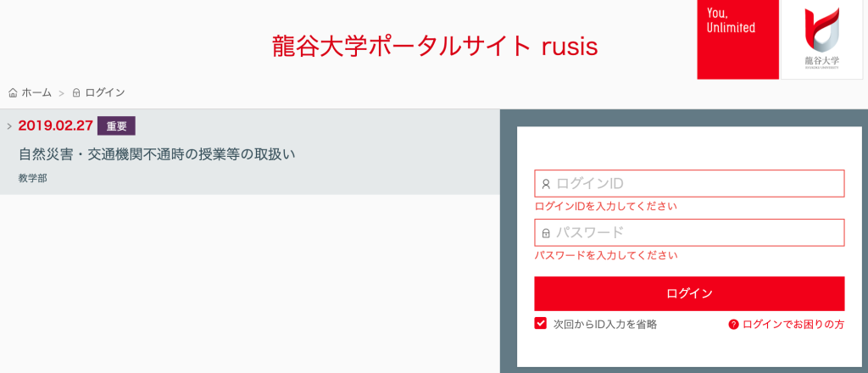The image size is (868, 373).
Task: Click the breadcrumb separator chevron after ホーム
Action: click(x=62, y=93)
